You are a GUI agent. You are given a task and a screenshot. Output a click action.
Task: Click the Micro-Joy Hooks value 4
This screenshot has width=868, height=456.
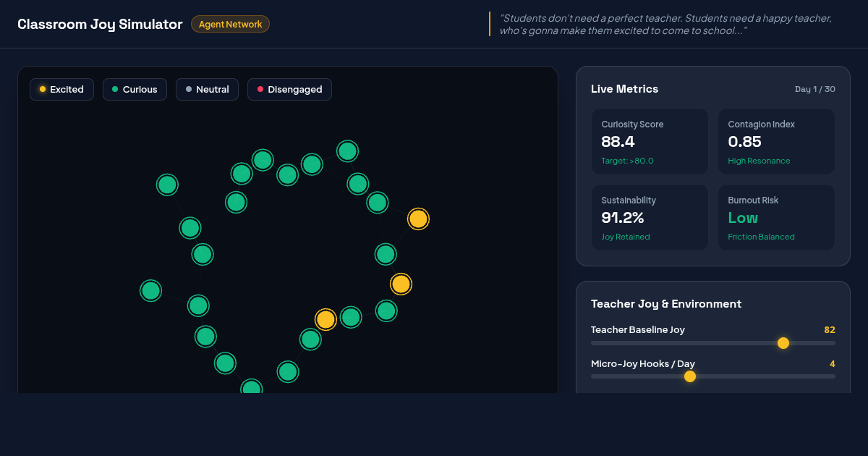(x=833, y=364)
